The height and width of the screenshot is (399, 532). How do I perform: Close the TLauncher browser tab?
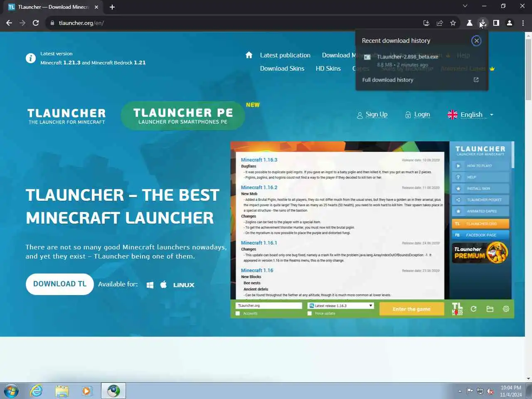[x=96, y=7]
